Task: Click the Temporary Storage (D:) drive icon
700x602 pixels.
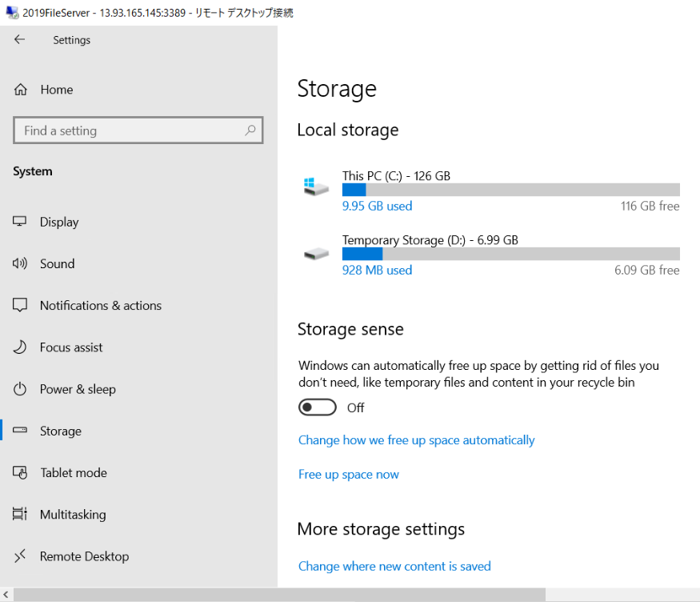Action: coord(316,254)
